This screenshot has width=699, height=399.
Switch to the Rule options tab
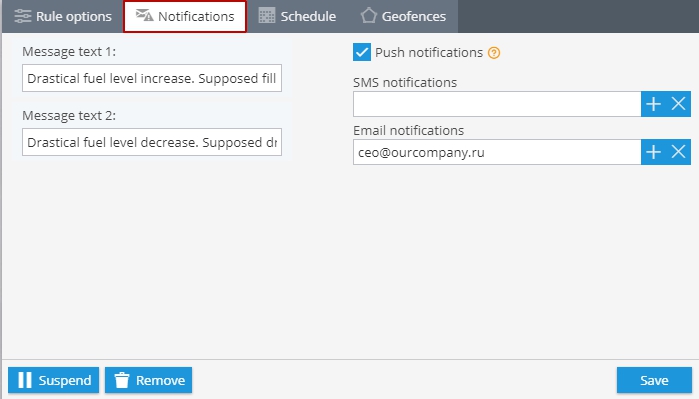63,16
